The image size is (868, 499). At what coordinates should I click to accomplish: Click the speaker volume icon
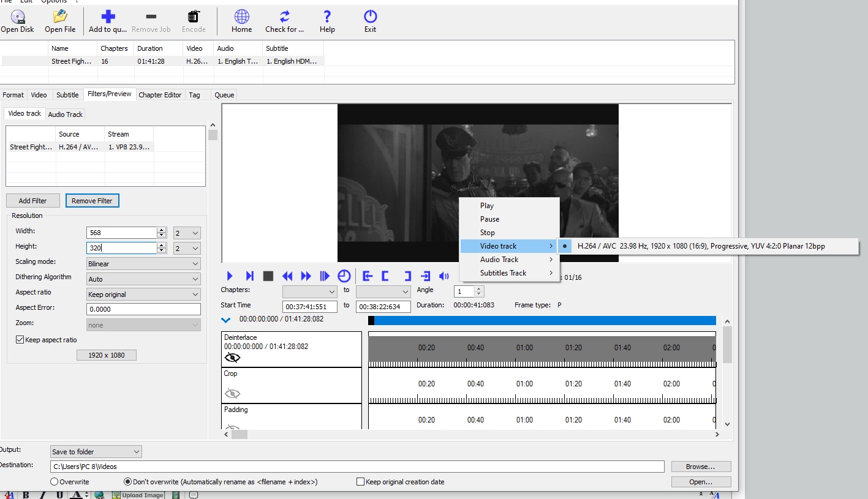tap(444, 276)
